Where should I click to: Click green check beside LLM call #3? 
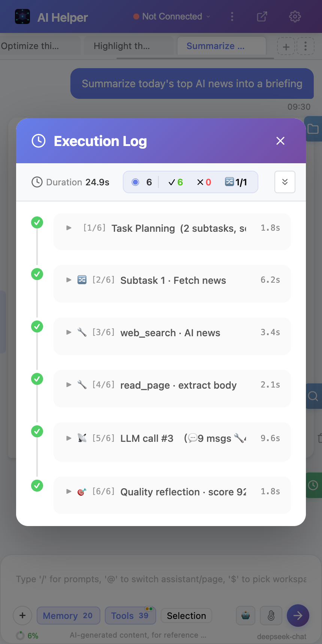click(x=37, y=431)
